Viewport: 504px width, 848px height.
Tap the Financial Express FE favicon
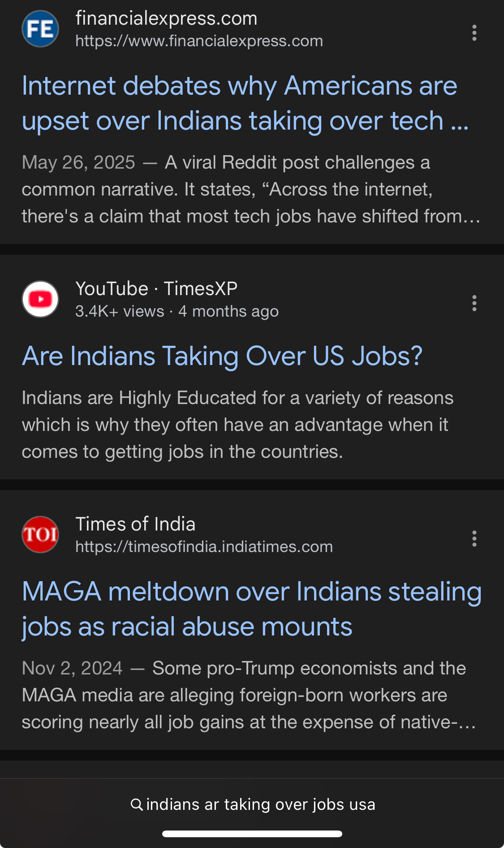40,29
